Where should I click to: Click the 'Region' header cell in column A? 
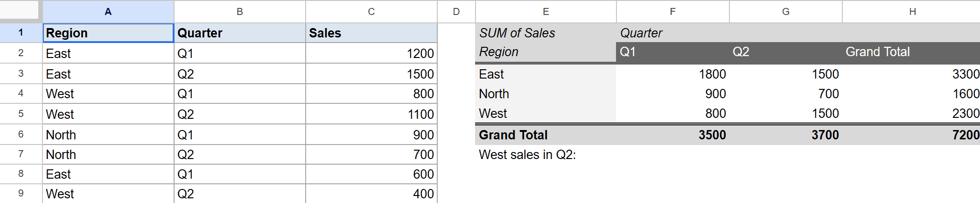click(108, 33)
